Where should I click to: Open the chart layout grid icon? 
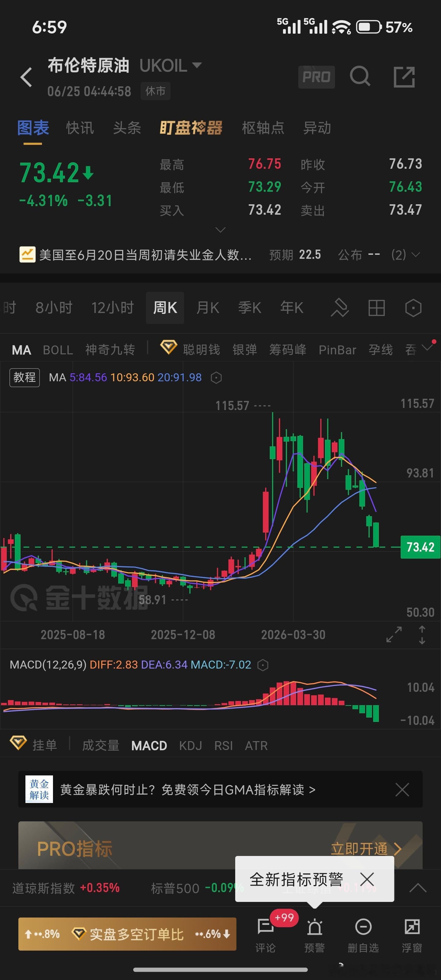376,307
